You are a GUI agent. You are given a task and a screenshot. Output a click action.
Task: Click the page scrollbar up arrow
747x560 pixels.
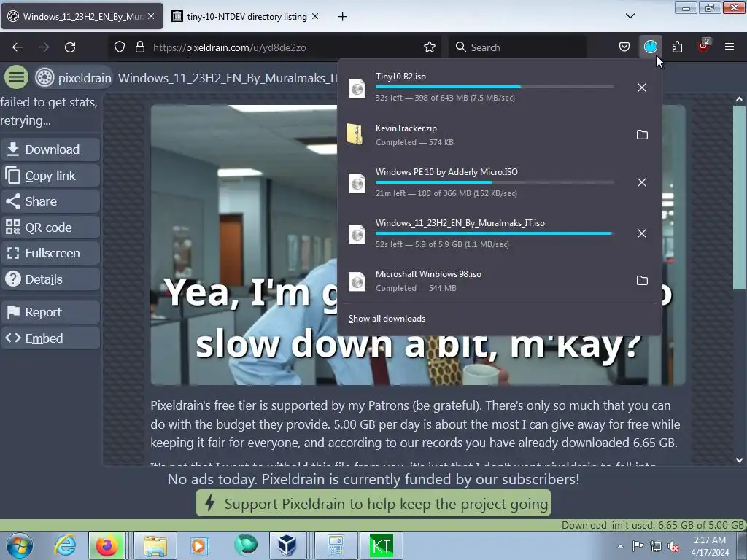(739, 99)
